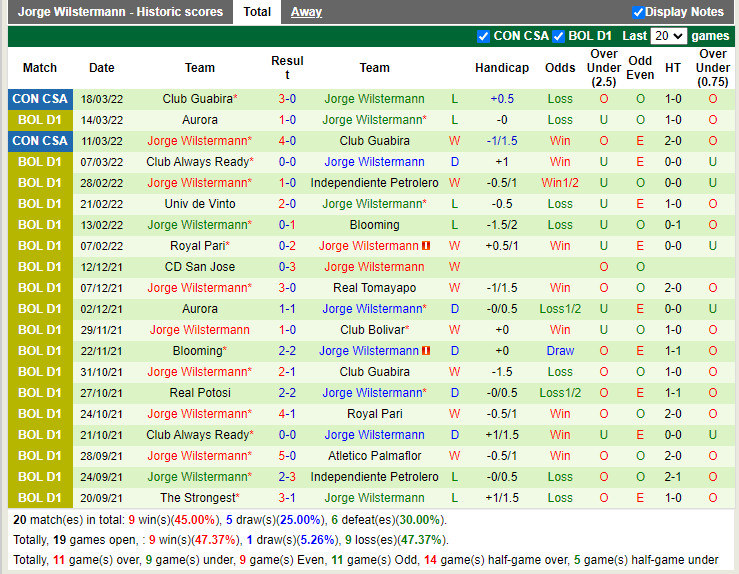
Task: Click red card icon in Royal Pari row
Action: [x=426, y=246]
